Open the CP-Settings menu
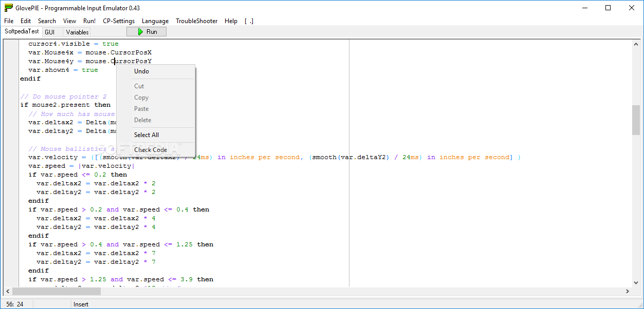This screenshot has height=309, width=644. 119,21
